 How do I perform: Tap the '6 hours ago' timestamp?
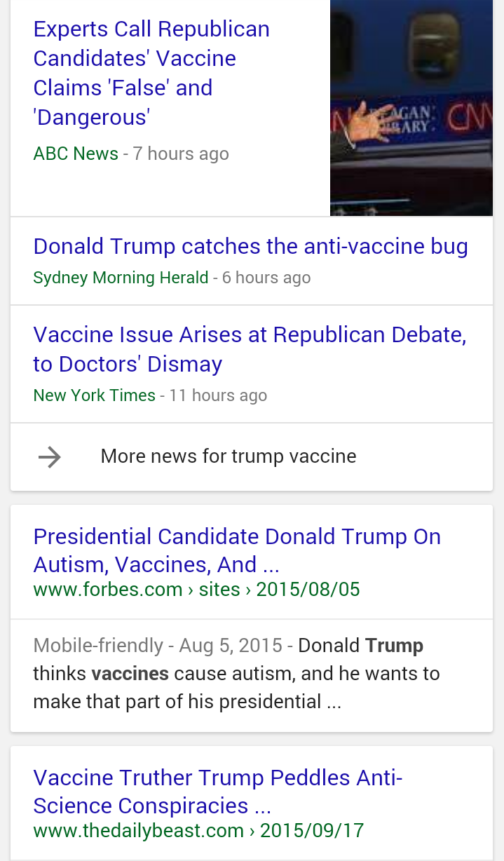266,278
